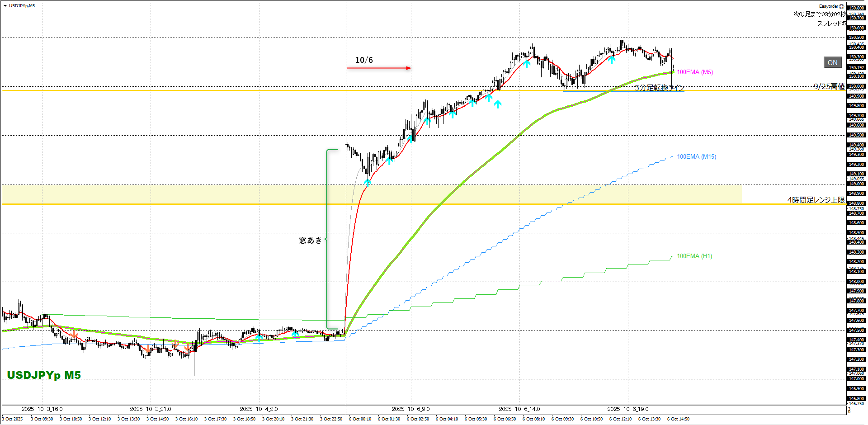The image size is (868, 425).
Task: Select the green bracket next to 窓あき
Action: click(328, 239)
